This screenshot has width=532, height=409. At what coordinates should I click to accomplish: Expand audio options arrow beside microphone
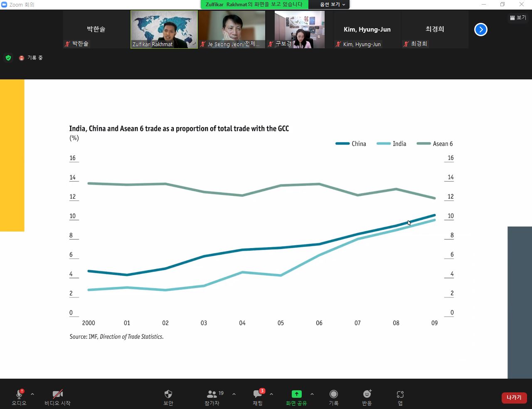(x=32, y=394)
